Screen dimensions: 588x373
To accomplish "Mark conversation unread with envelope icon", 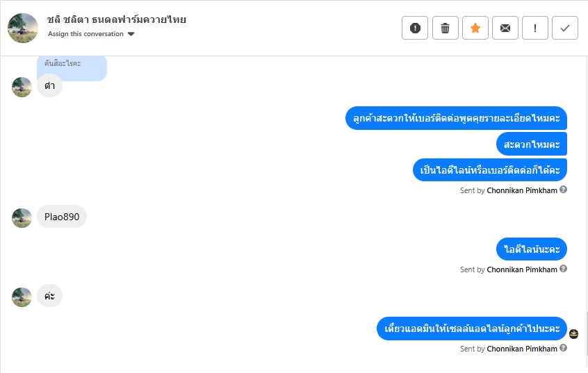I will (505, 28).
